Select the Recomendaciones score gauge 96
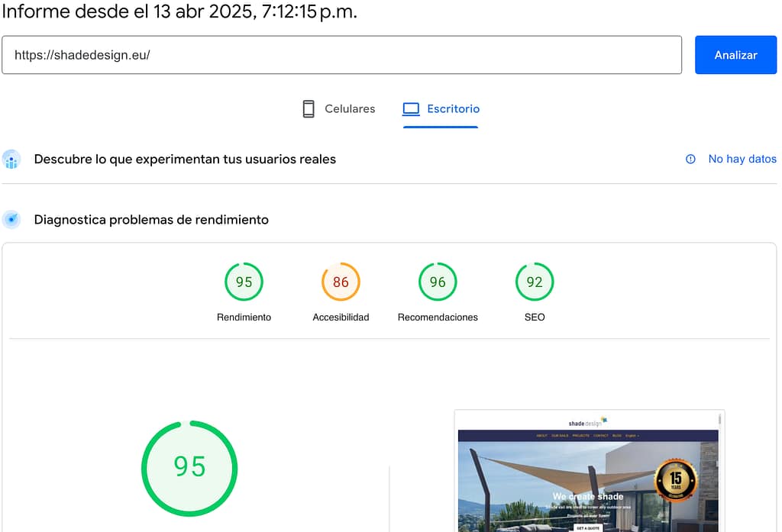The height and width of the screenshot is (532, 782). pyautogui.click(x=438, y=282)
